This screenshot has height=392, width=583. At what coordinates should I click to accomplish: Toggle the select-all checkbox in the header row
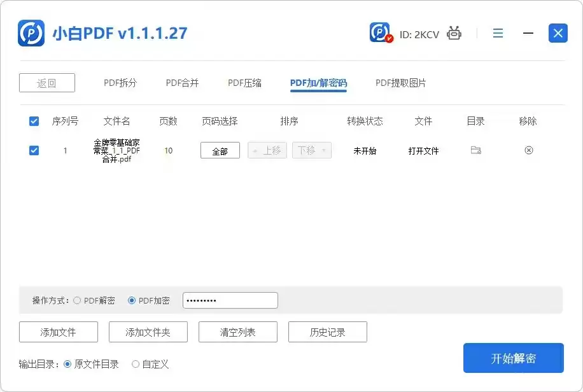click(34, 121)
